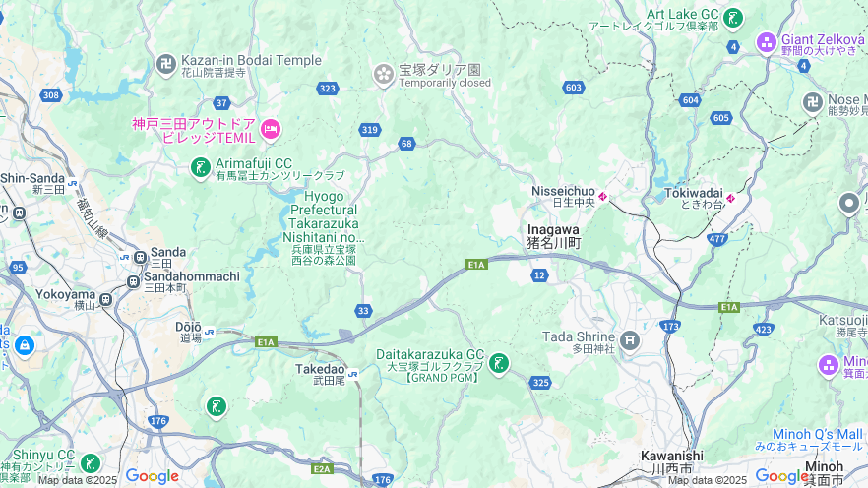This screenshot has width=868, height=488.
Task: Click the Sandahommachi station icon
Action: tap(133, 281)
